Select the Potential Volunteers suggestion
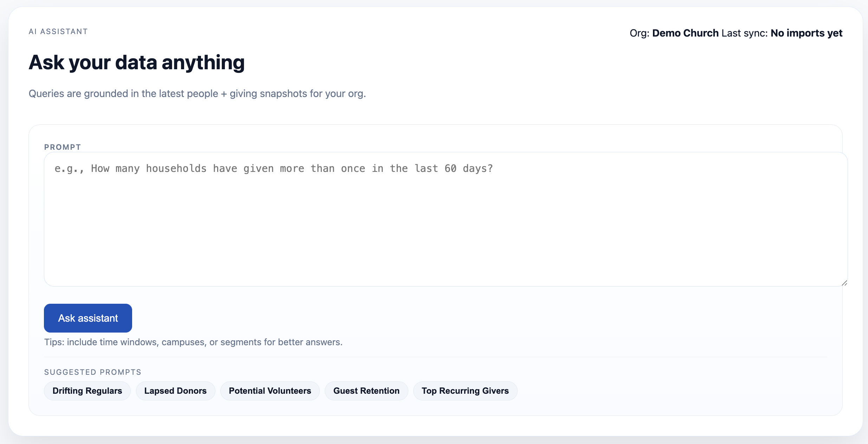This screenshot has height=444, width=868. point(270,391)
